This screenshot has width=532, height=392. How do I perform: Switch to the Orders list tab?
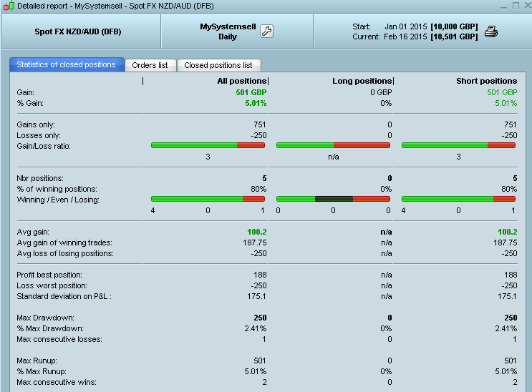[x=150, y=65]
